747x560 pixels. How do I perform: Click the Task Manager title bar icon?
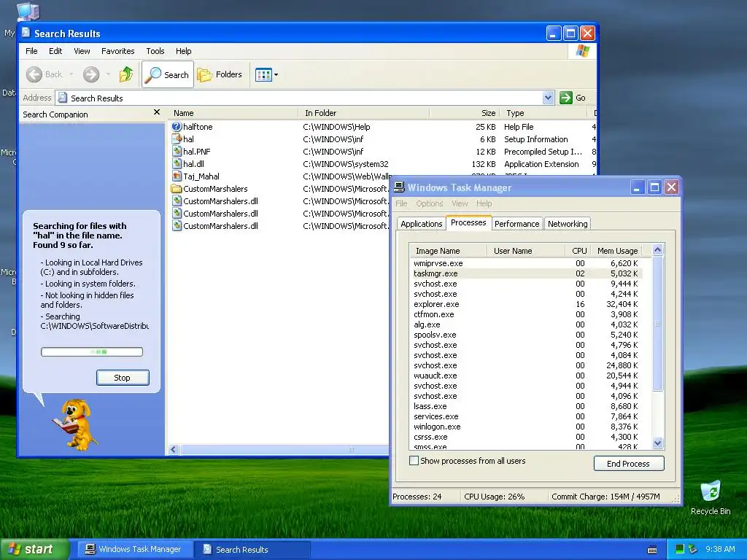pos(399,187)
